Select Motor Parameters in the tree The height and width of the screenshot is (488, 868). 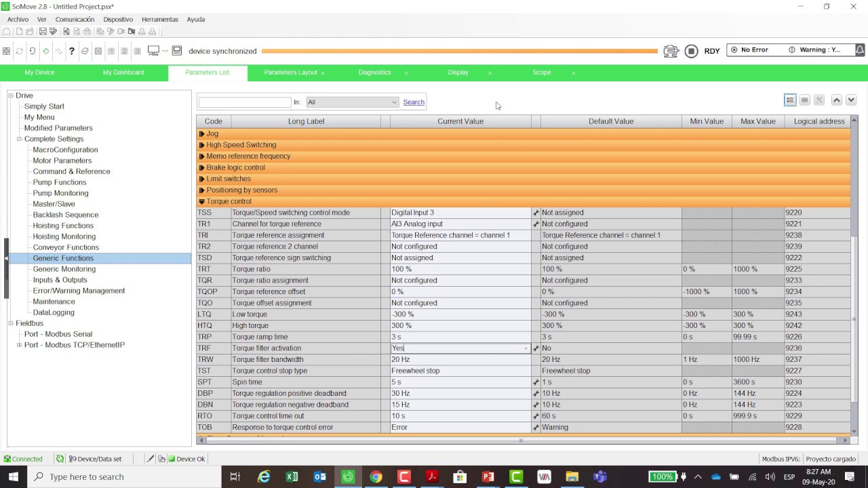(62, 161)
